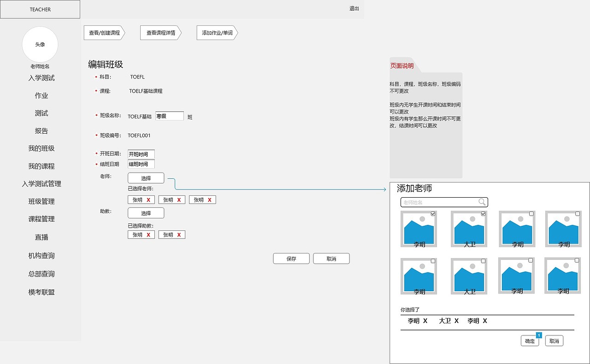Open 课程管理 in the sidebar
The height and width of the screenshot is (364, 590).
pyautogui.click(x=41, y=219)
